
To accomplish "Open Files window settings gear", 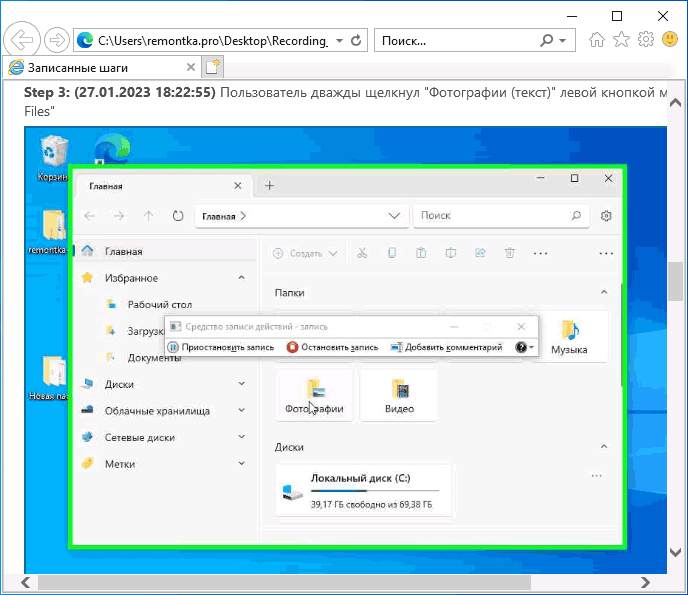I will pyautogui.click(x=606, y=216).
